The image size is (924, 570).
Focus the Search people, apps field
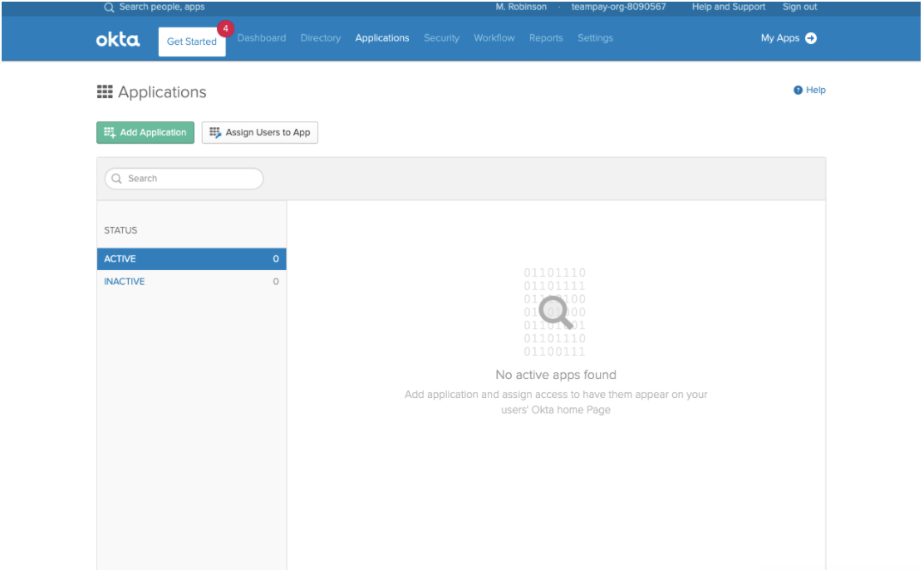[161, 7]
